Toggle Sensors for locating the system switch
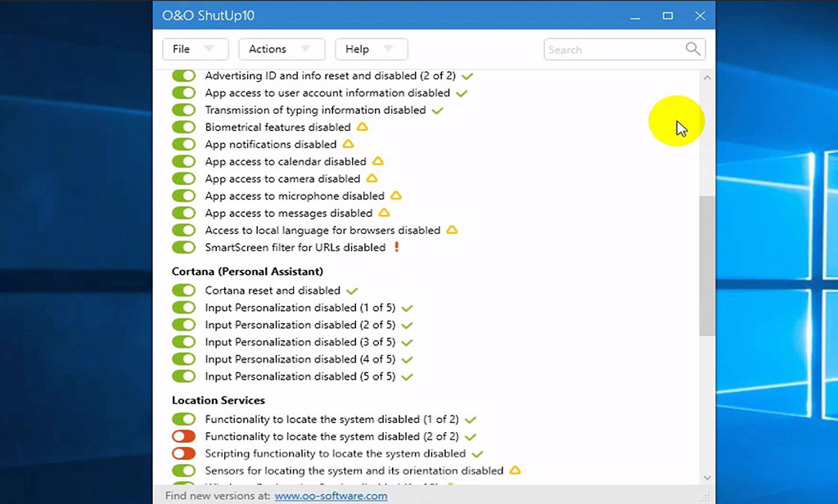Screen dimensions: 838x504 [x=184, y=470]
